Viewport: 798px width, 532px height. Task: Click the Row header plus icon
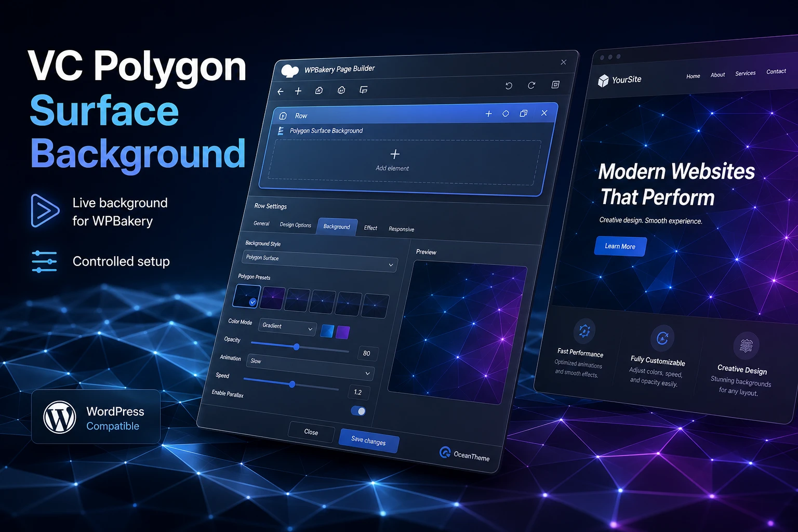(488, 114)
